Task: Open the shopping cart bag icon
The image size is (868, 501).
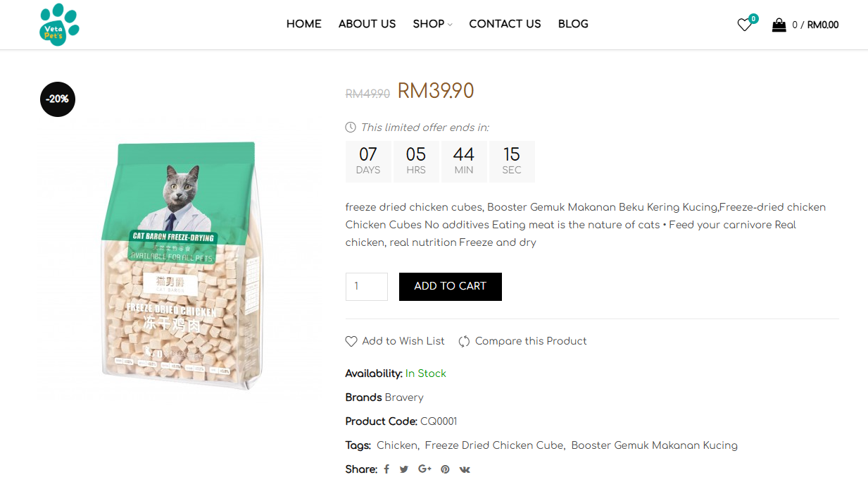Action: point(779,25)
